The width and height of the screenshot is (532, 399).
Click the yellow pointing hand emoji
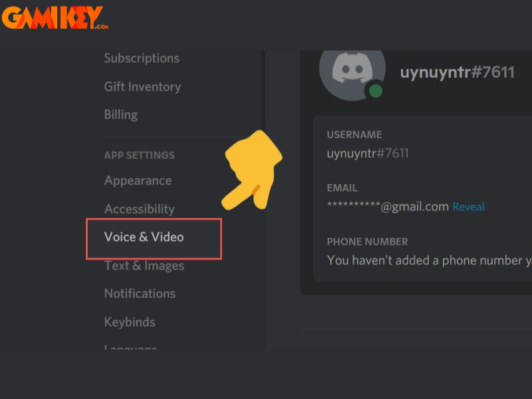pos(252,171)
